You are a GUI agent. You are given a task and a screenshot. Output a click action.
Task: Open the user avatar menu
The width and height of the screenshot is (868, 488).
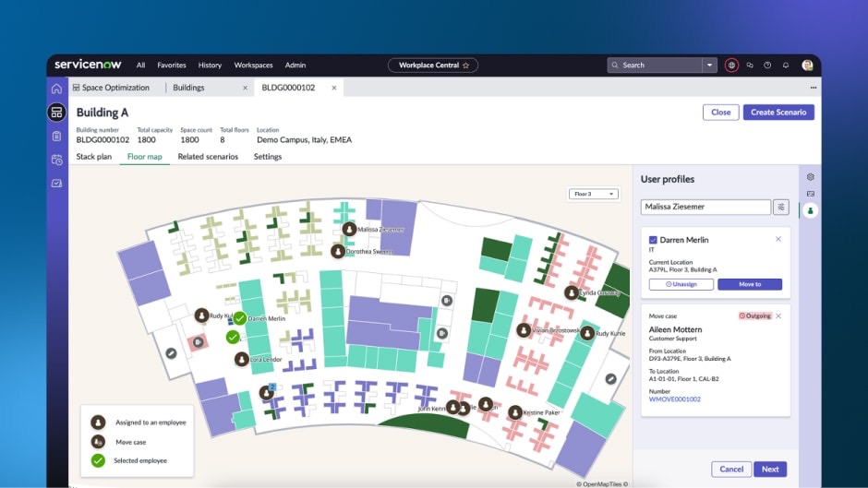pyautogui.click(x=807, y=65)
